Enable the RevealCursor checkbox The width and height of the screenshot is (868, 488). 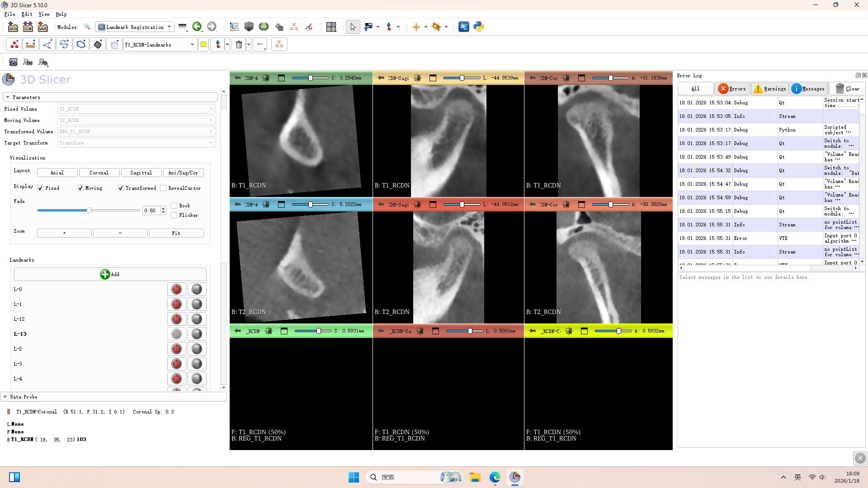tap(164, 188)
